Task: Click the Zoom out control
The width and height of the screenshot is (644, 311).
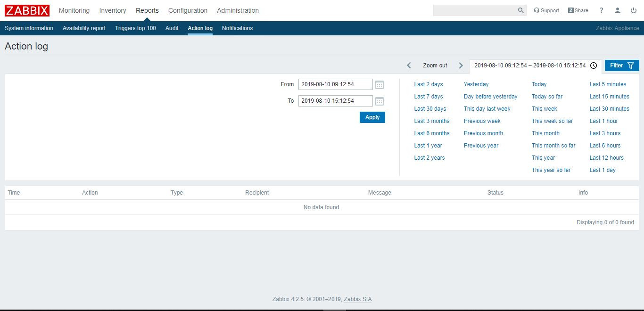Action: [x=434, y=65]
